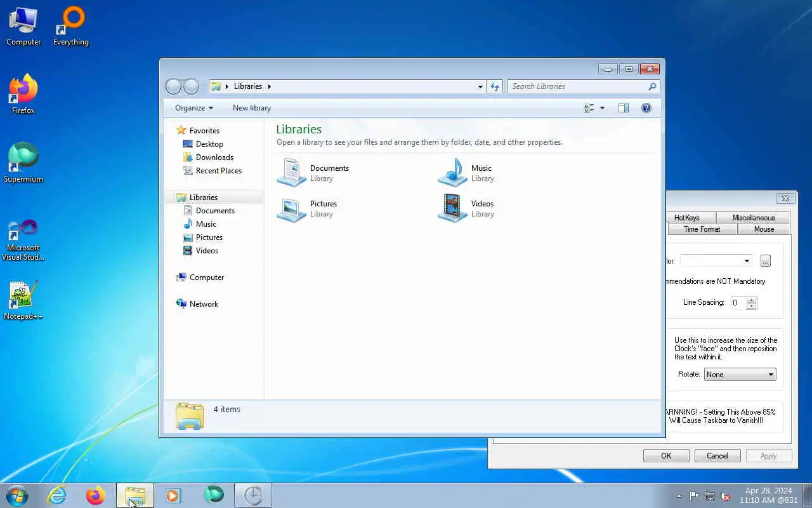The width and height of the screenshot is (812, 508).
Task: Open the Organize dropdown menu
Action: (x=194, y=108)
